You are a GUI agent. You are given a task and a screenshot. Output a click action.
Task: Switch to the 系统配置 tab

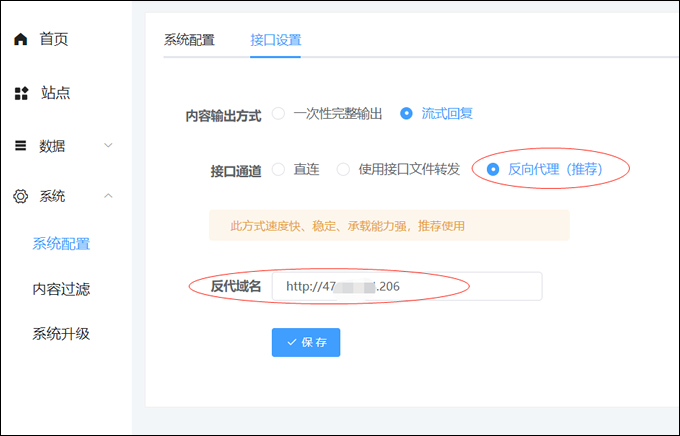189,40
